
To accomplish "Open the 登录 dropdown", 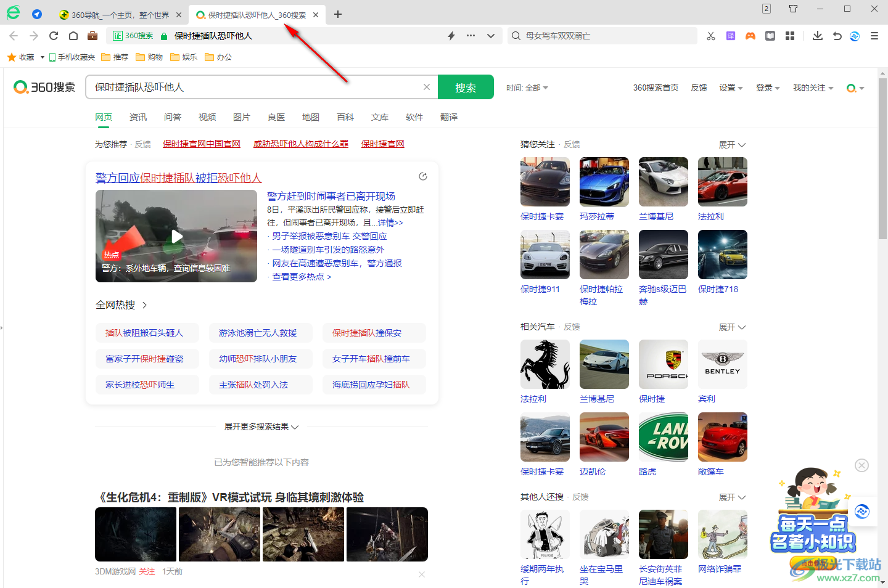I will pos(768,88).
